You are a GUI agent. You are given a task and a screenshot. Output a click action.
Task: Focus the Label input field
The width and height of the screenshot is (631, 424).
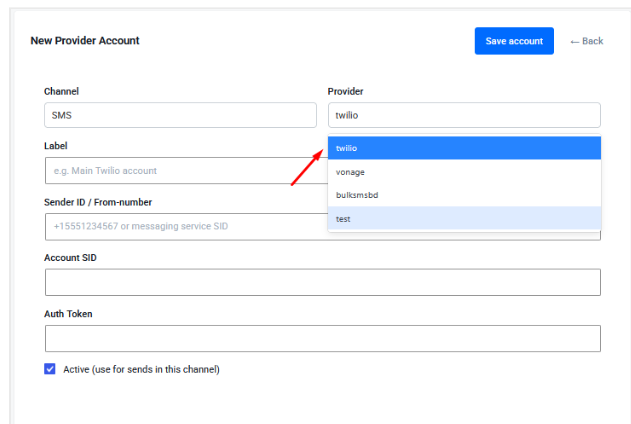coord(186,171)
